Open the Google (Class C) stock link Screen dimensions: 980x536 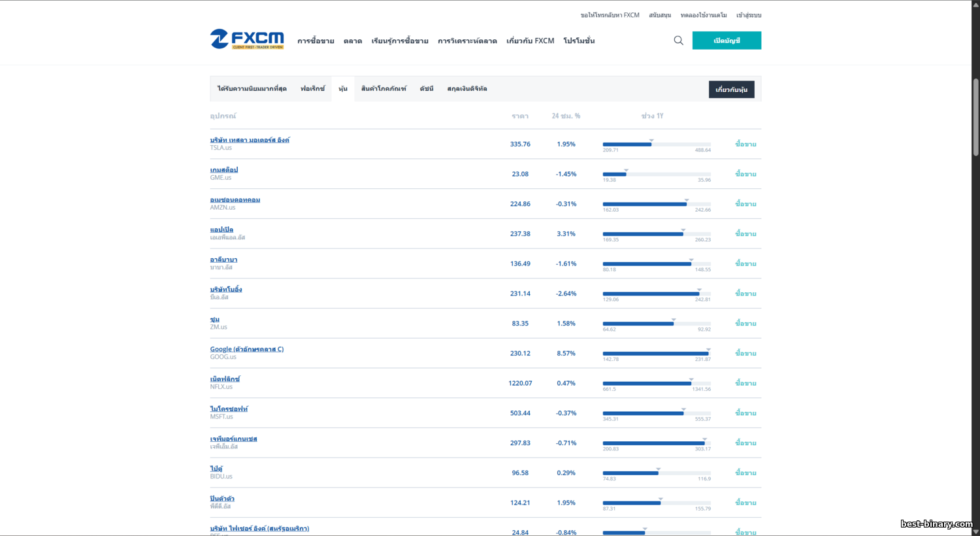click(x=247, y=349)
